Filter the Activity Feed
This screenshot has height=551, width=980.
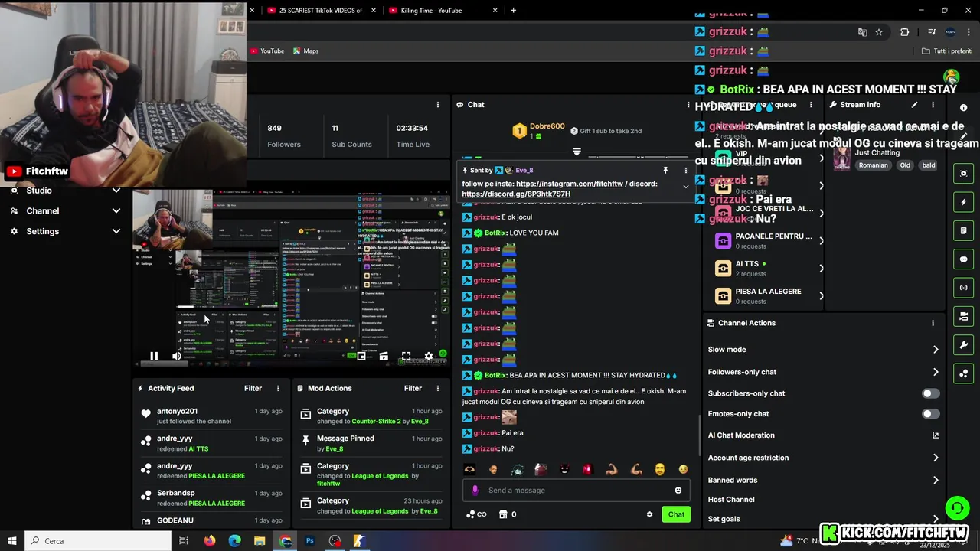(x=253, y=389)
